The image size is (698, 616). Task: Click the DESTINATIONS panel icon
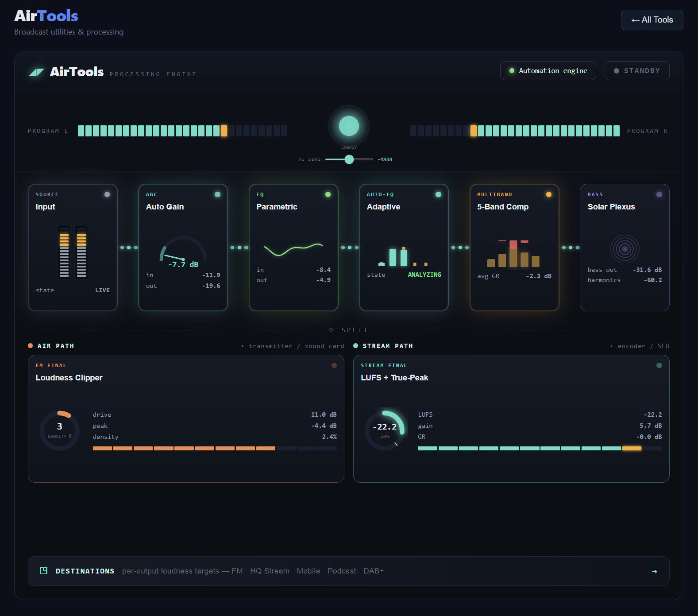(x=43, y=571)
